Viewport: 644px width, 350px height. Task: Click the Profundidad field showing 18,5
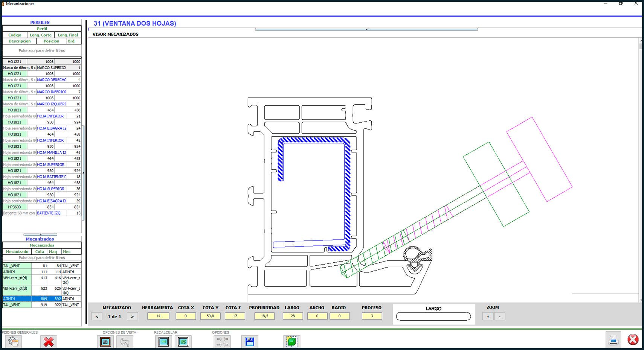[264, 316]
